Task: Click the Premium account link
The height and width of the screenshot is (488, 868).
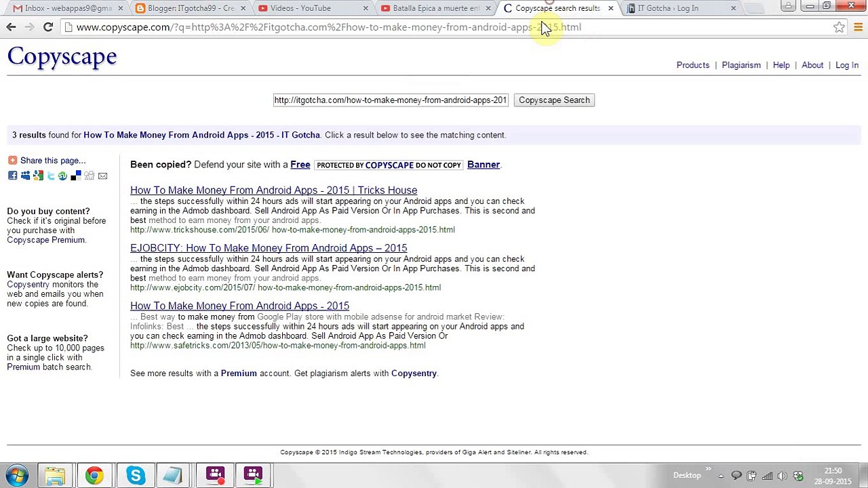Action: pyautogui.click(x=239, y=373)
